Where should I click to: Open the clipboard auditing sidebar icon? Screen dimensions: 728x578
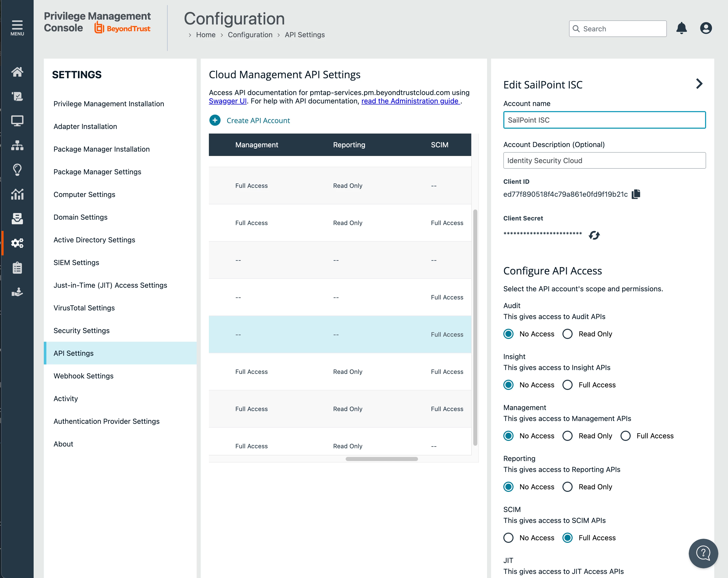pos(17,268)
